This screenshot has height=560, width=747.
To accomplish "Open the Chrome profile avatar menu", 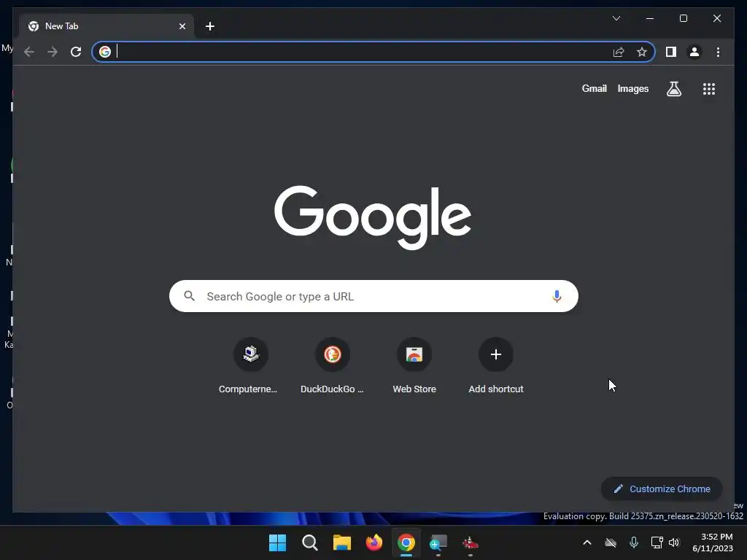I will [x=694, y=52].
